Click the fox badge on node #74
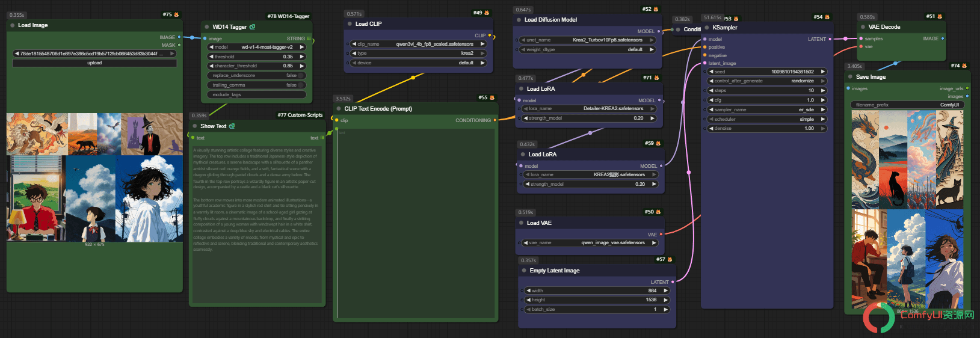This screenshot has width=980, height=338. click(964, 66)
